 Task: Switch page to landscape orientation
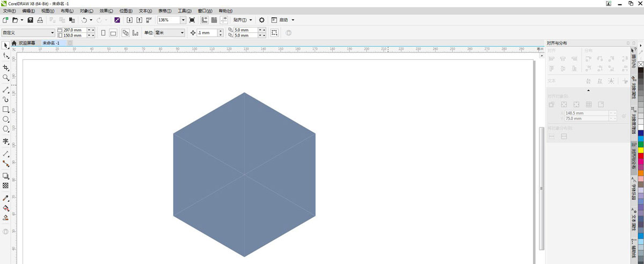(x=113, y=33)
